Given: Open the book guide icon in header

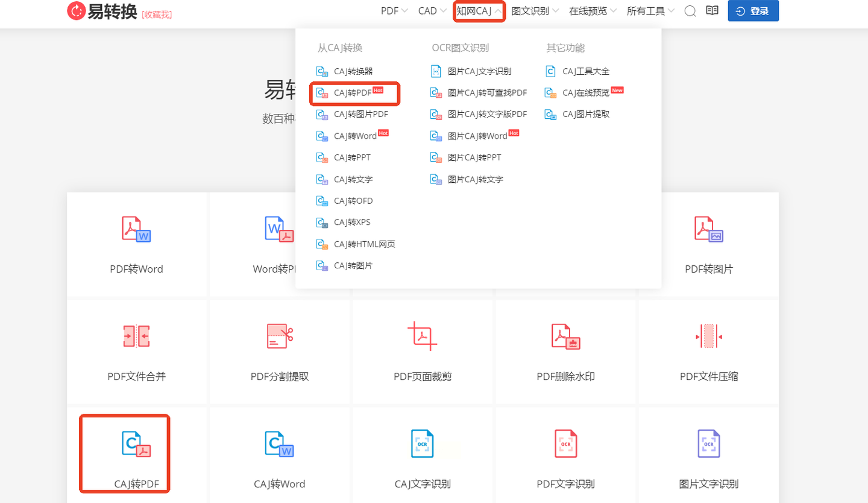Looking at the screenshot, I should tap(712, 11).
